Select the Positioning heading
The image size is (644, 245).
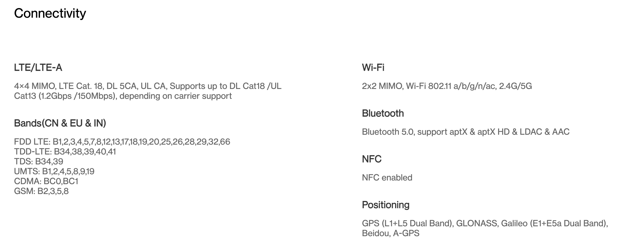386,205
